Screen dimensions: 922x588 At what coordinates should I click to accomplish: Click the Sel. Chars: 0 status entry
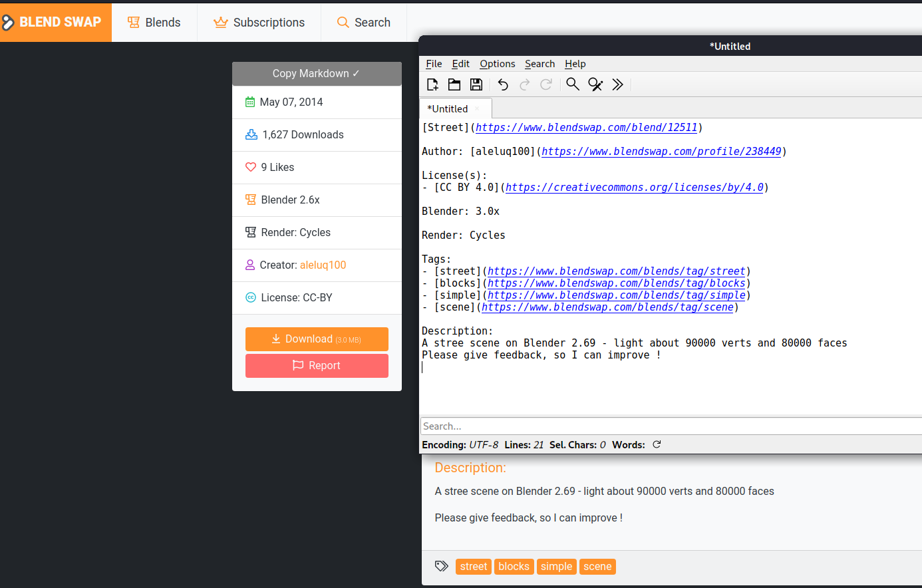[x=577, y=444]
